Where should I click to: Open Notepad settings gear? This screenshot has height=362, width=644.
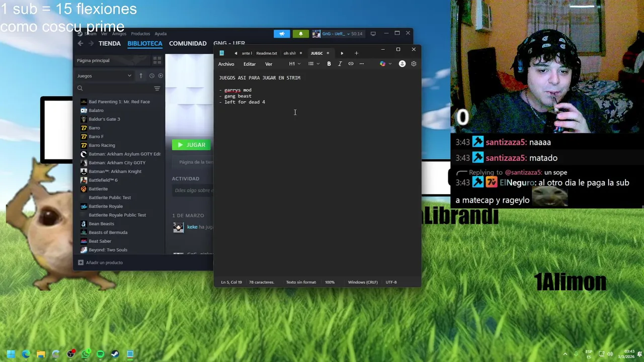414,64
